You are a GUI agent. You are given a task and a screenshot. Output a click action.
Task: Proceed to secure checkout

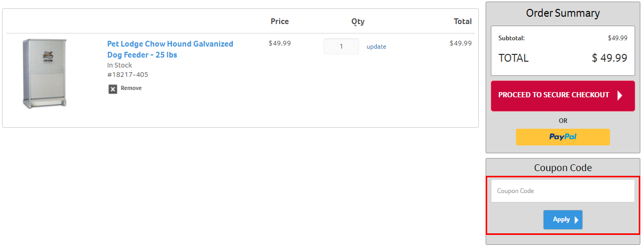point(563,96)
